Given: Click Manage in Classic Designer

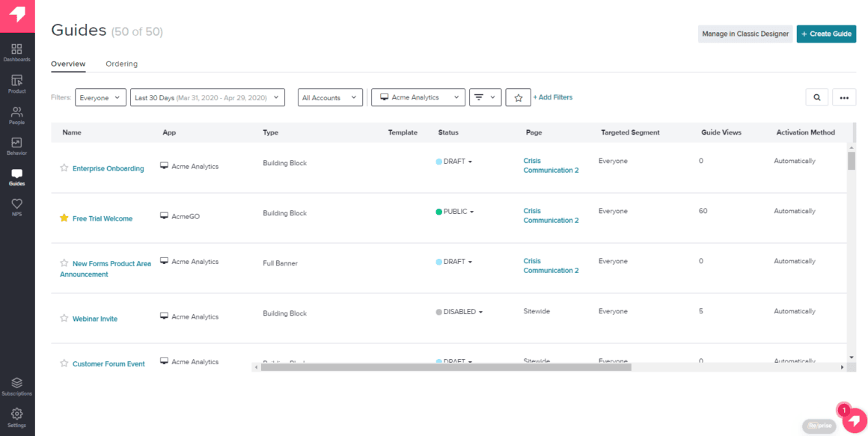Looking at the screenshot, I should (x=745, y=34).
